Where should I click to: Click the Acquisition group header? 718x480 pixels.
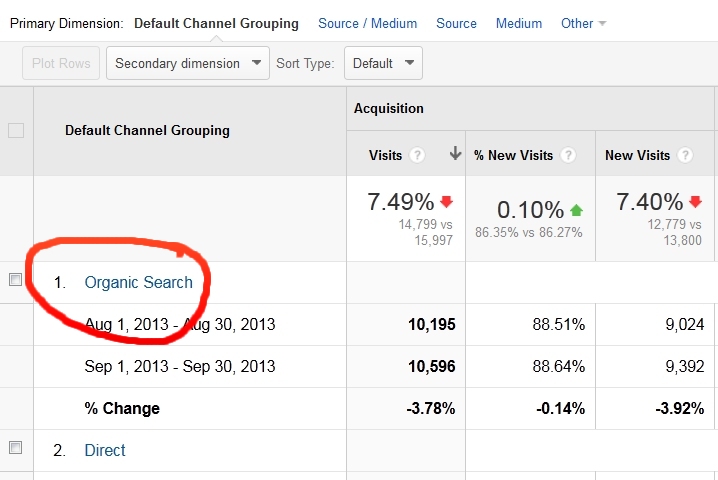389,109
